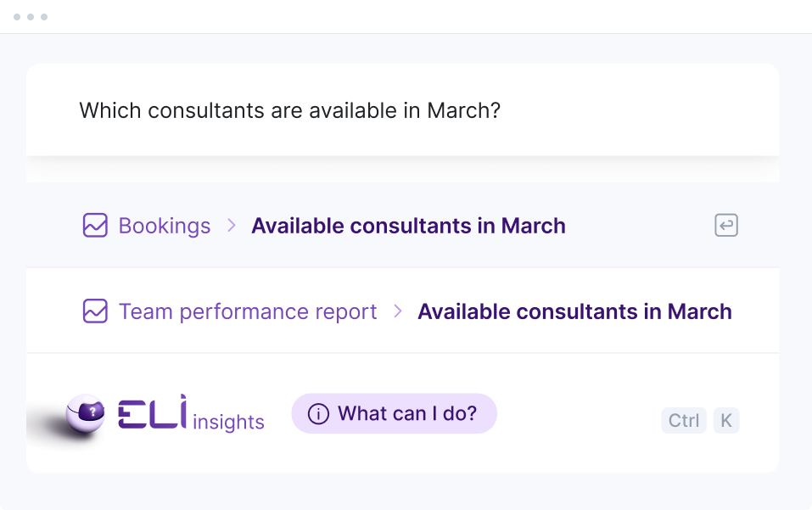Select Available consultants in March under Bookings
This screenshot has height=510, width=812.
(x=408, y=226)
